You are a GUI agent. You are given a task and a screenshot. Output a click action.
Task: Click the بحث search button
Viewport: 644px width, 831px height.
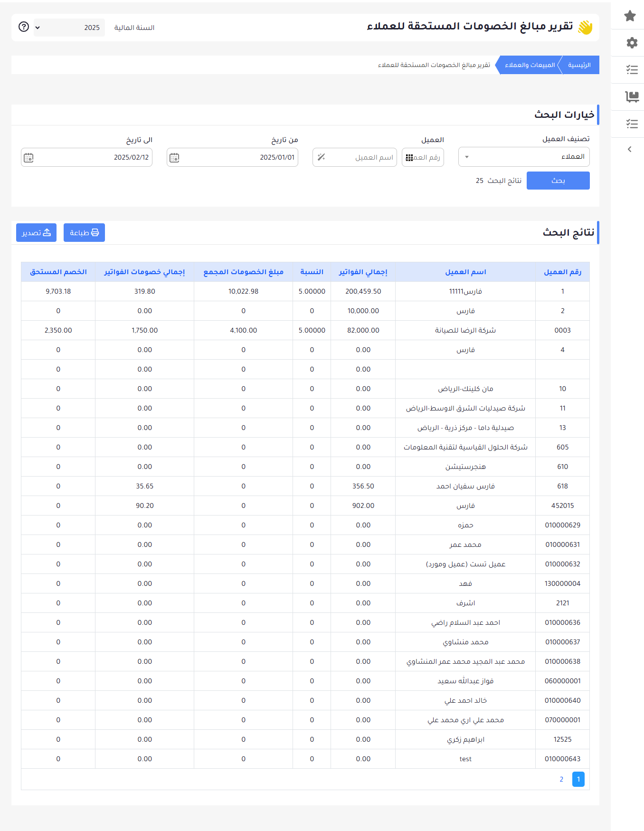coord(558,181)
